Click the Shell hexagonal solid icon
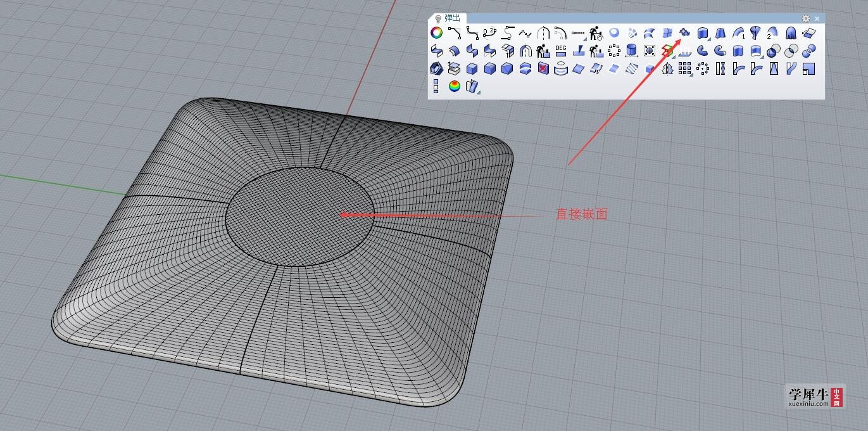The image size is (868, 431). click(x=436, y=68)
